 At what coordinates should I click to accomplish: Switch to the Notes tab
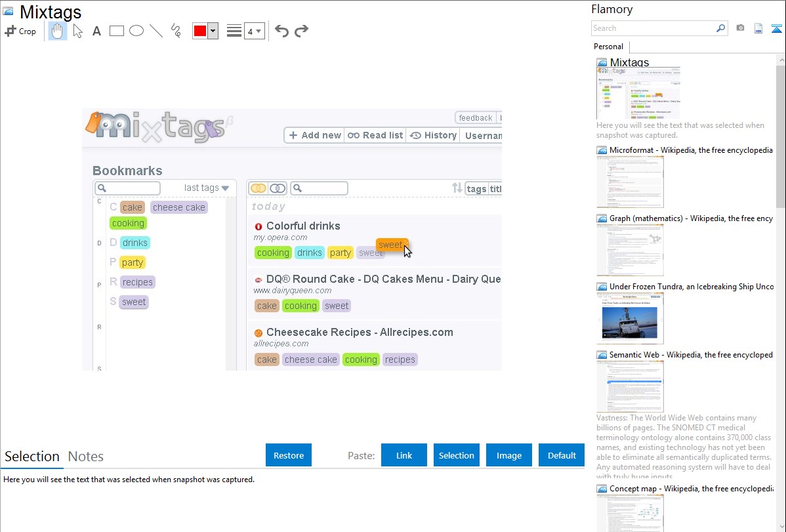click(x=86, y=457)
